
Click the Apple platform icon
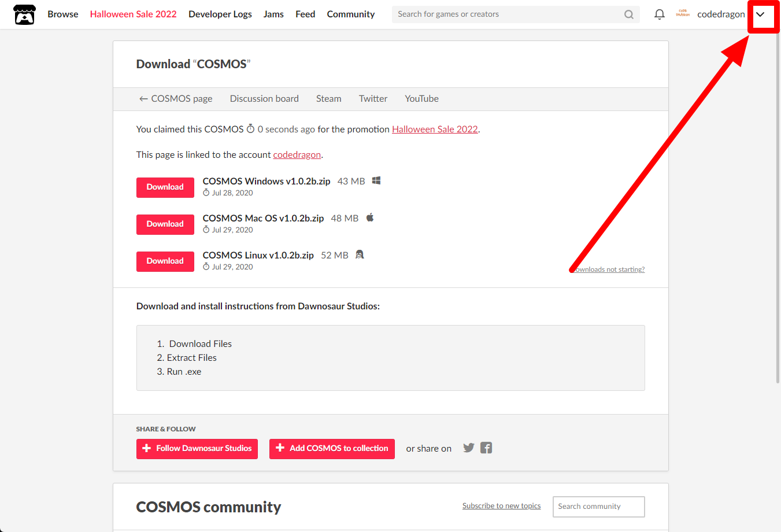[370, 217]
